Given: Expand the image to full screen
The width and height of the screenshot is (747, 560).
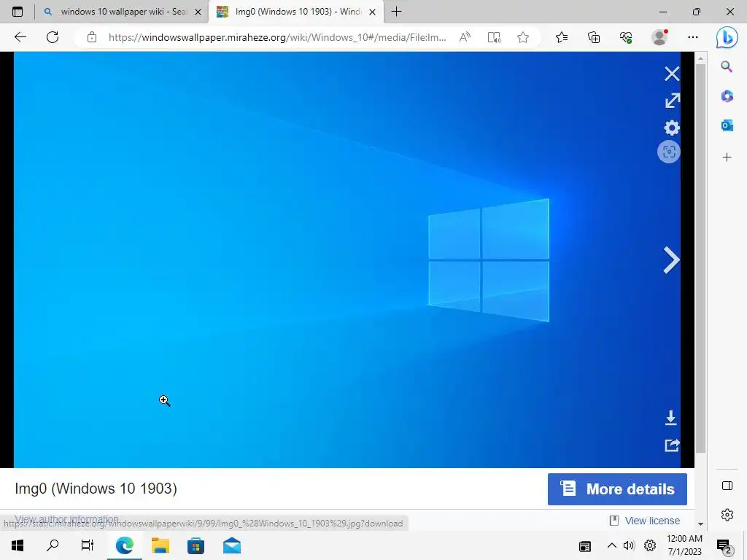Looking at the screenshot, I should [x=672, y=101].
